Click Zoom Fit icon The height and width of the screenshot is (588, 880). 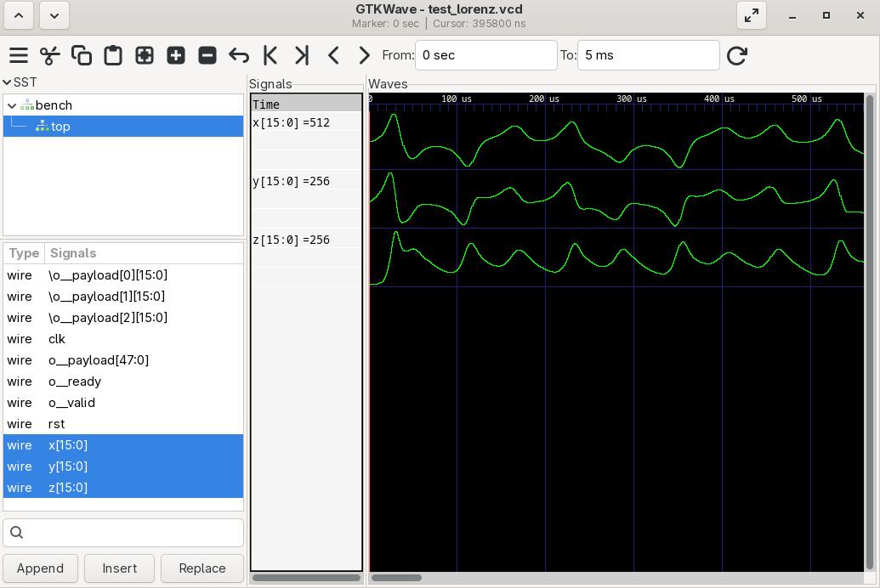coord(145,55)
